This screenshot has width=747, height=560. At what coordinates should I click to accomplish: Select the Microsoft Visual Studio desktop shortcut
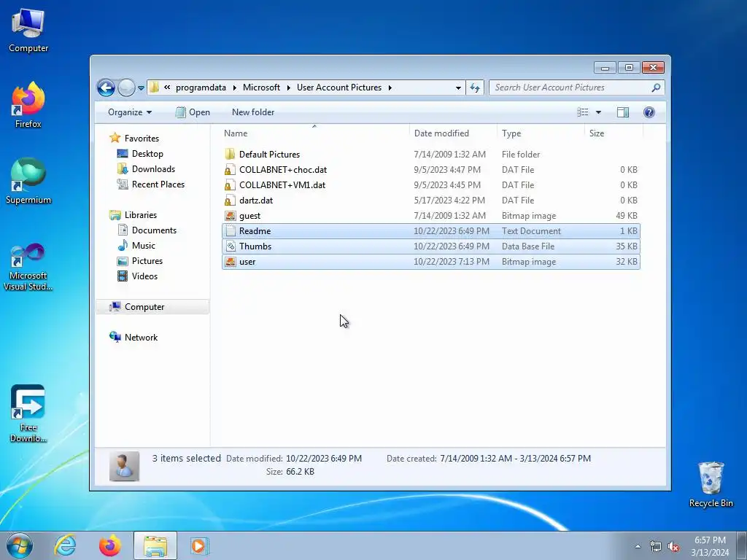point(28,266)
